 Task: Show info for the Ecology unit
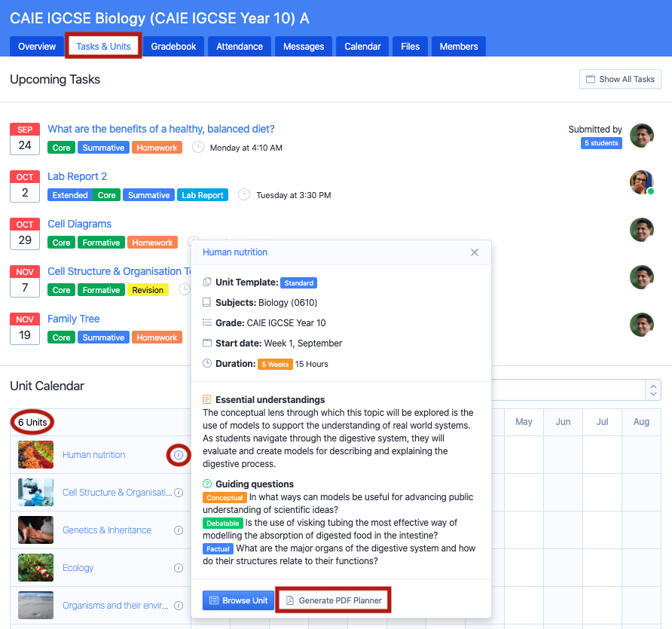coord(179,568)
